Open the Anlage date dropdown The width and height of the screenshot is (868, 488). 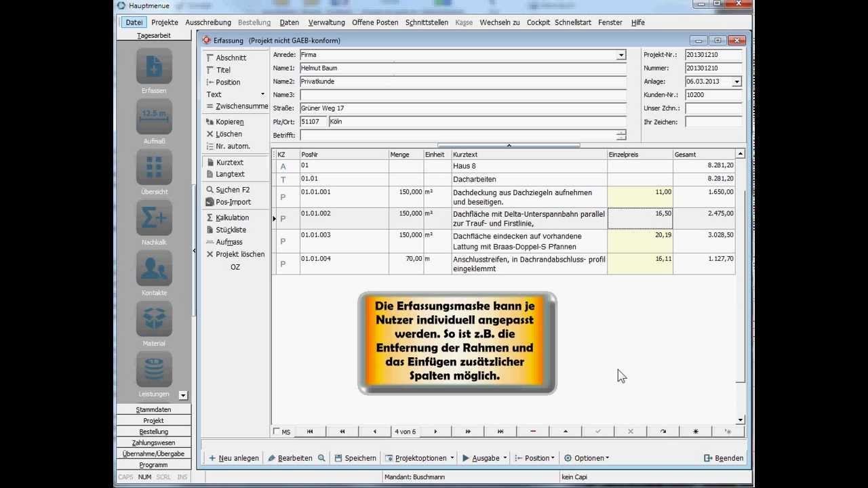737,81
